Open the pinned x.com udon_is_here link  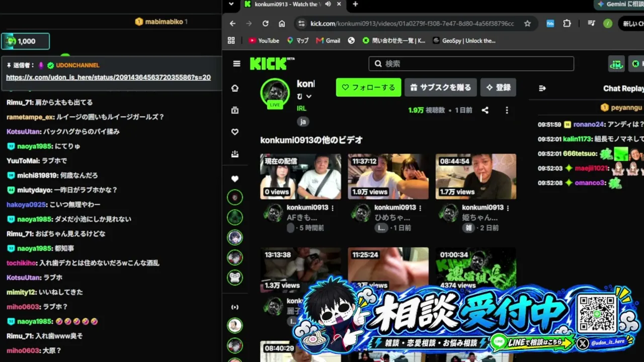tap(108, 77)
